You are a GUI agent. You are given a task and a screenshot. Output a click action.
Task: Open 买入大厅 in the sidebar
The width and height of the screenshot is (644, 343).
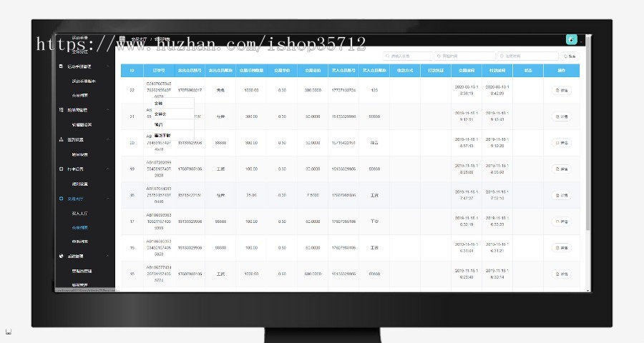point(79,214)
